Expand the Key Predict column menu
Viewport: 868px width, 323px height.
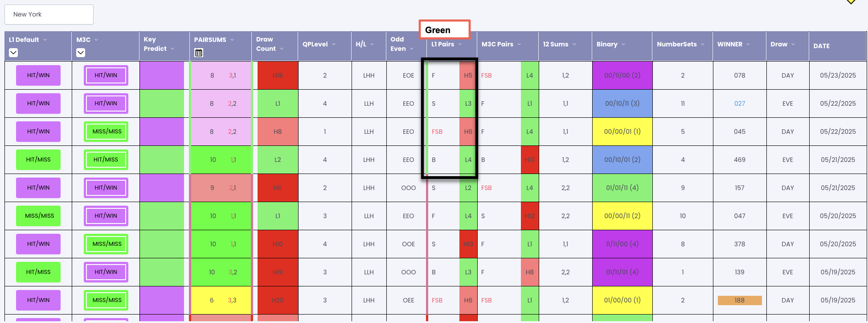click(x=172, y=49)
